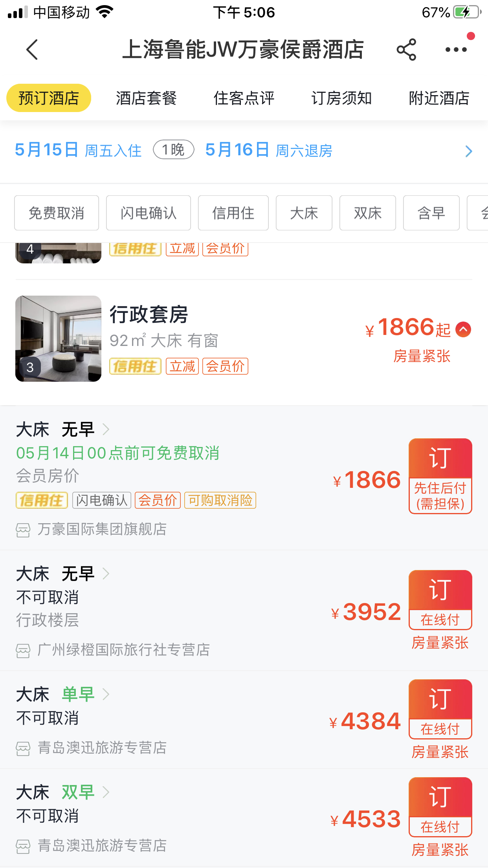Screen dimensions: 488x868
Task: Open the date selection chevron
Action: 468,151
